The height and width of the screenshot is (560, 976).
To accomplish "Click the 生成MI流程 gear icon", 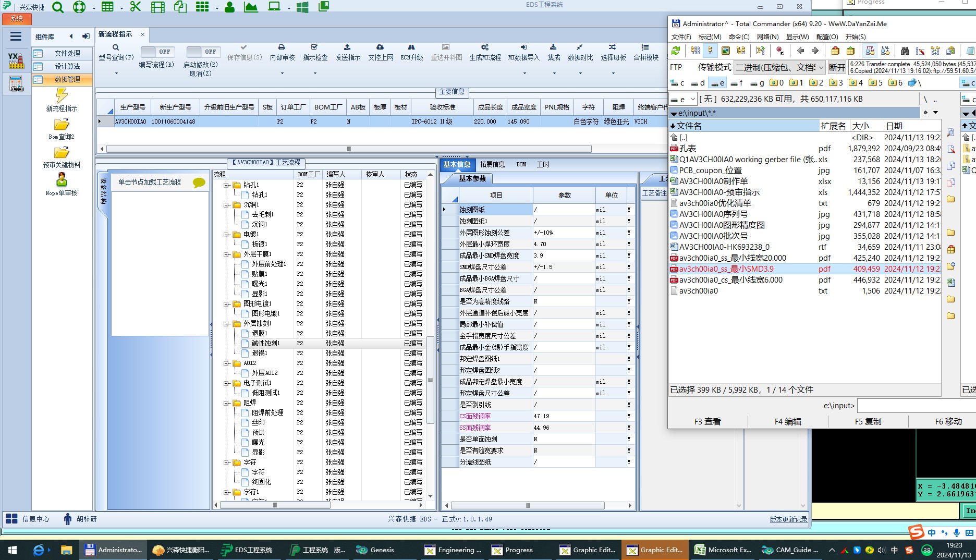I will click(x=485, y=47).
